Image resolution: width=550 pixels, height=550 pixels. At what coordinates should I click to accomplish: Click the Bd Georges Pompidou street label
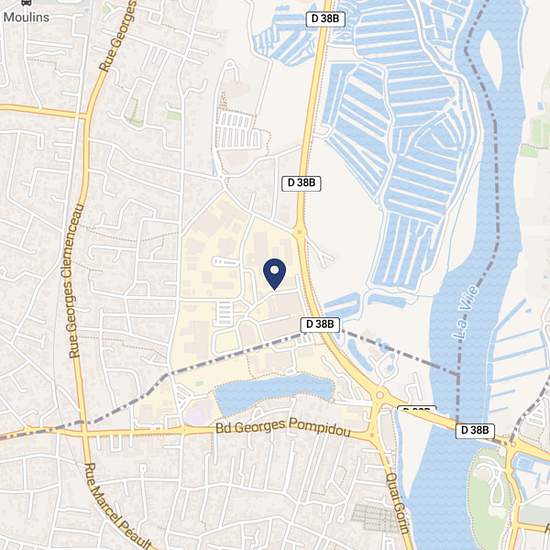283,428
